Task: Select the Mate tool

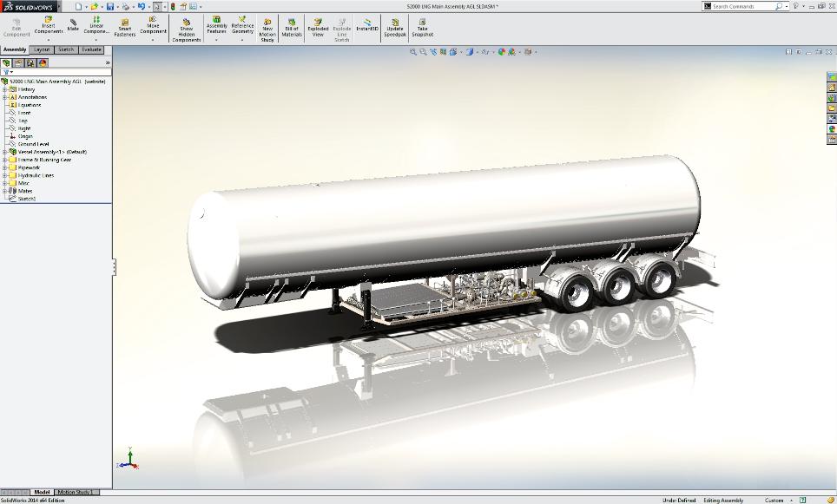Action: coord(73,25)
